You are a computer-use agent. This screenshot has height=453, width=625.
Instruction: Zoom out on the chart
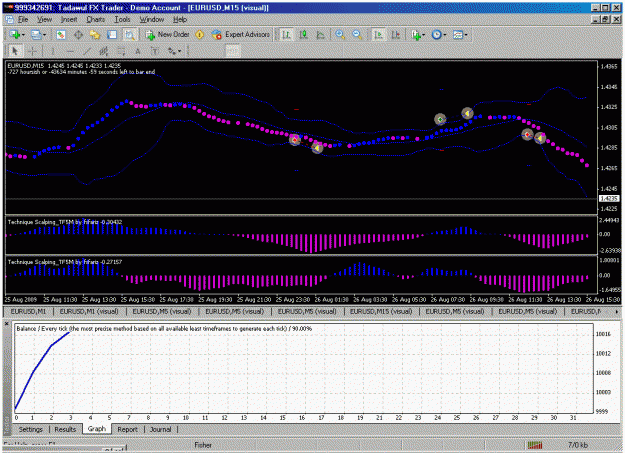pyautogui.click(x=357, y=35)
